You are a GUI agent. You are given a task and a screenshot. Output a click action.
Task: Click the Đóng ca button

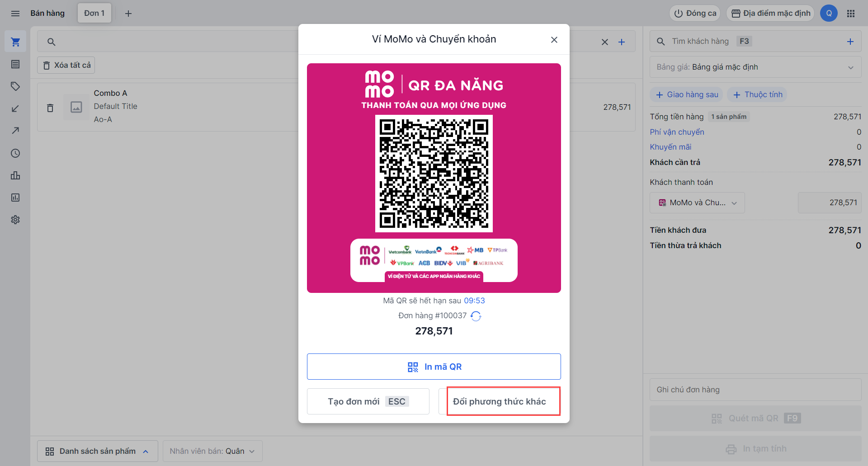pyautogui.click(x=695, y=14)
